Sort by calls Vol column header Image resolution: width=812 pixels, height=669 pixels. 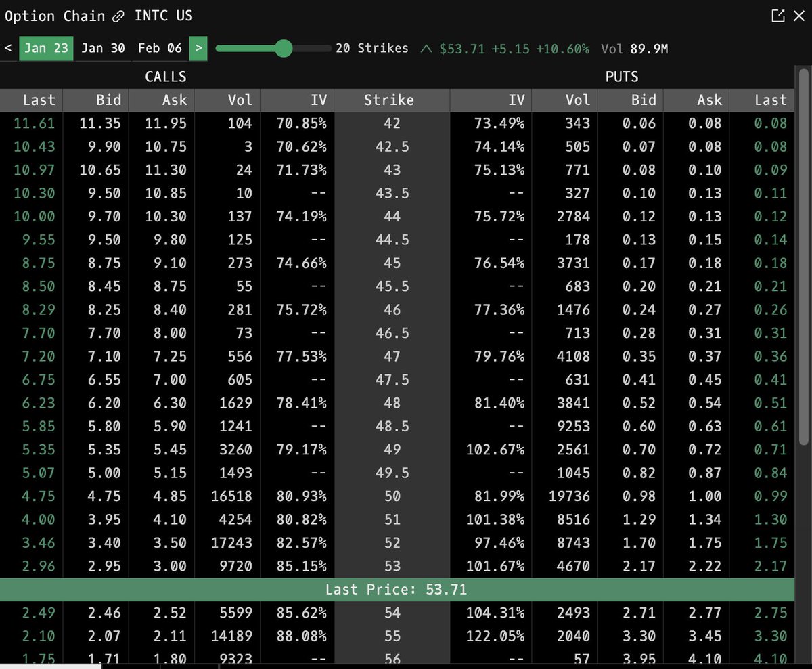point(227,100)
